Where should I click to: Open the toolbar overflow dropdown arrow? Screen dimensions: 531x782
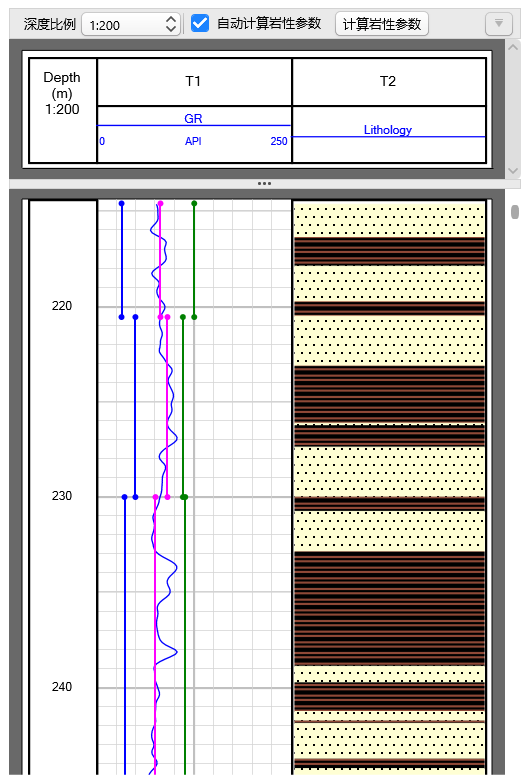(x=499, y=23)
